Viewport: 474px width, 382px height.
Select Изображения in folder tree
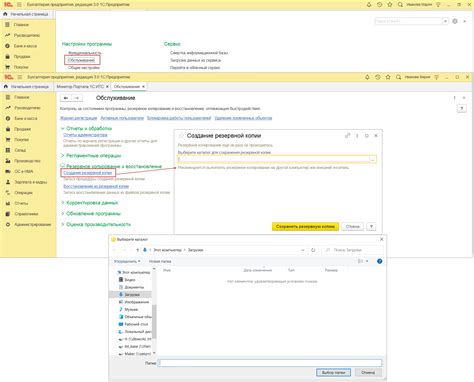click(x=137, y=302)
